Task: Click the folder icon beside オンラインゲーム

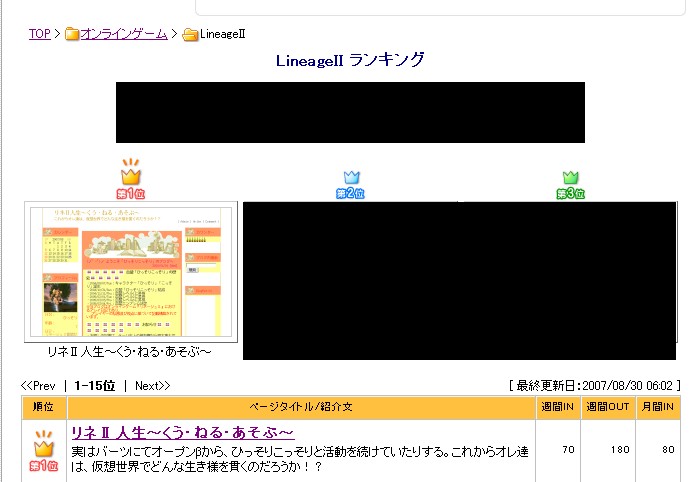Action: tap(72, 34)
